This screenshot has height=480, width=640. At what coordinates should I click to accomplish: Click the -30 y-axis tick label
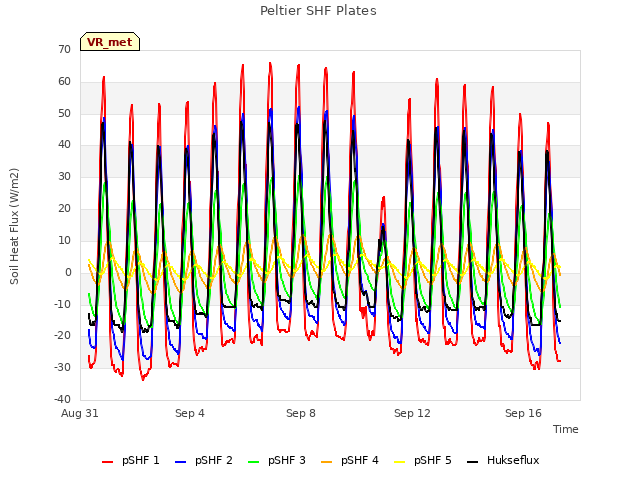pos(63,367)
